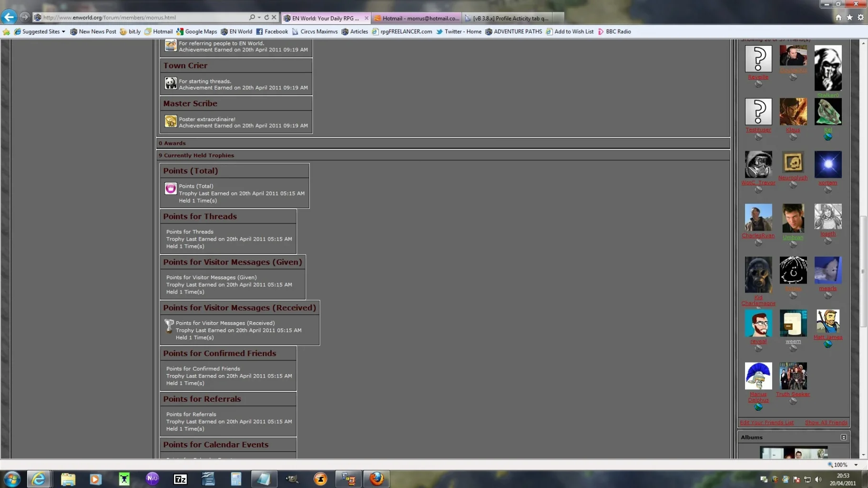Screen dimensions: 868x488
Task: Open the New News Post bookmark
Action: (x=93, y=31)
